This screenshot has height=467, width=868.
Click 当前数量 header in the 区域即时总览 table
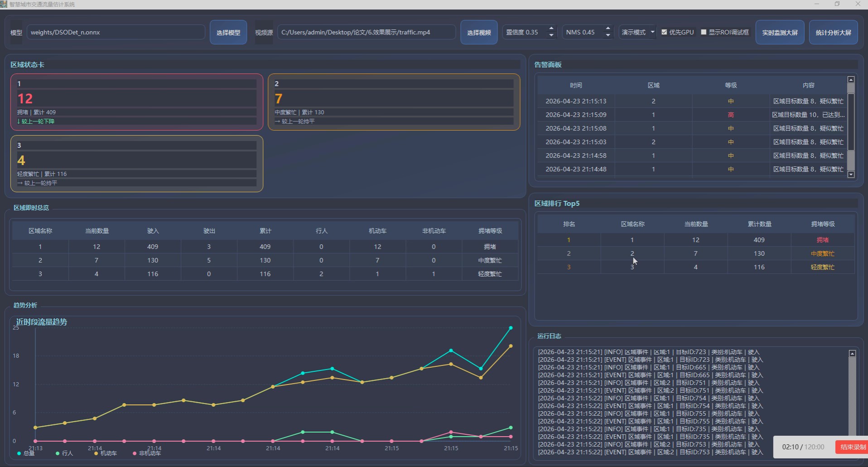click(x=96, y=231)
